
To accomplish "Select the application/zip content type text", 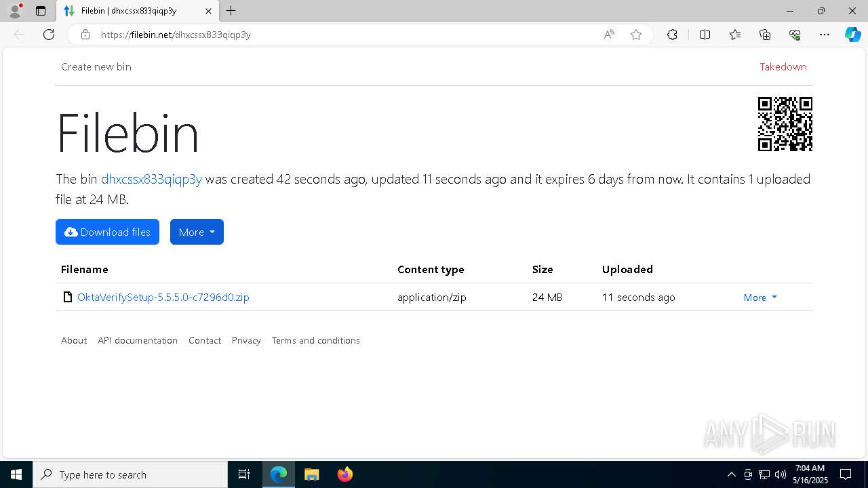I will pos(432,297).
